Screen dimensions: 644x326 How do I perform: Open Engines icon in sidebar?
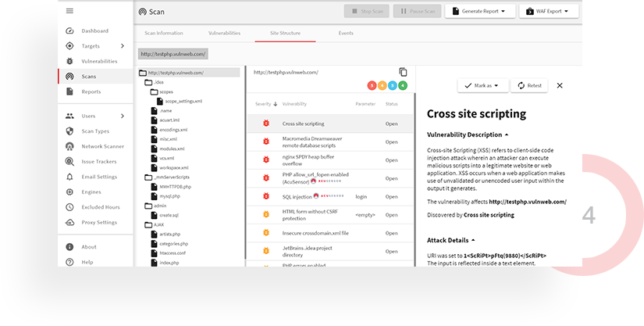(x=69, y=192)
